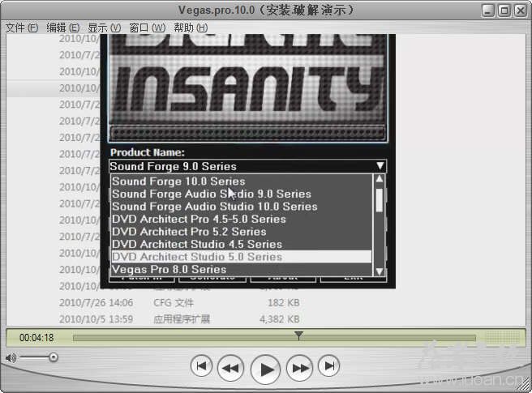This screenshot has height=393, width=532.
Task: Click the 应用程序扩展 type entry
Action: 182,319
